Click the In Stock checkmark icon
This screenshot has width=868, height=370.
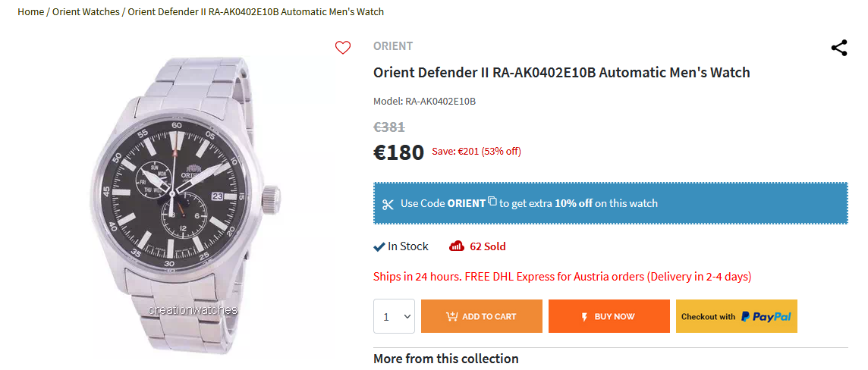click(379, 246)
